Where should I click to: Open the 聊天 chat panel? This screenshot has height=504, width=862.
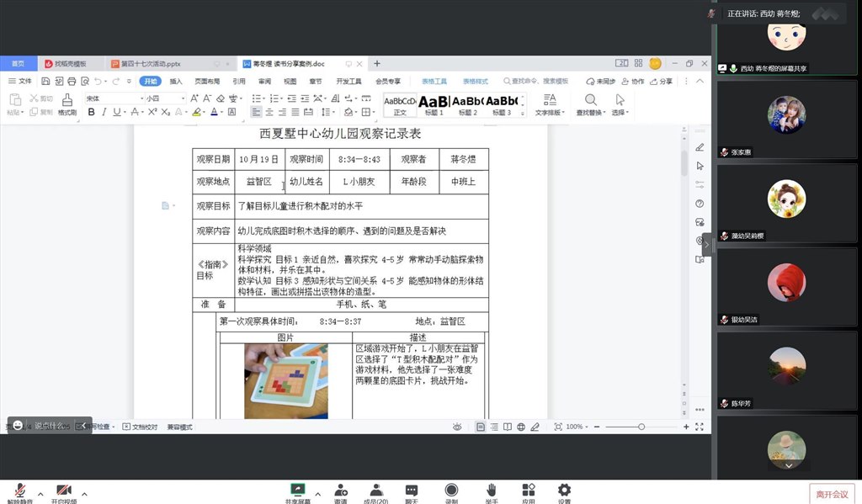point(411,493)
